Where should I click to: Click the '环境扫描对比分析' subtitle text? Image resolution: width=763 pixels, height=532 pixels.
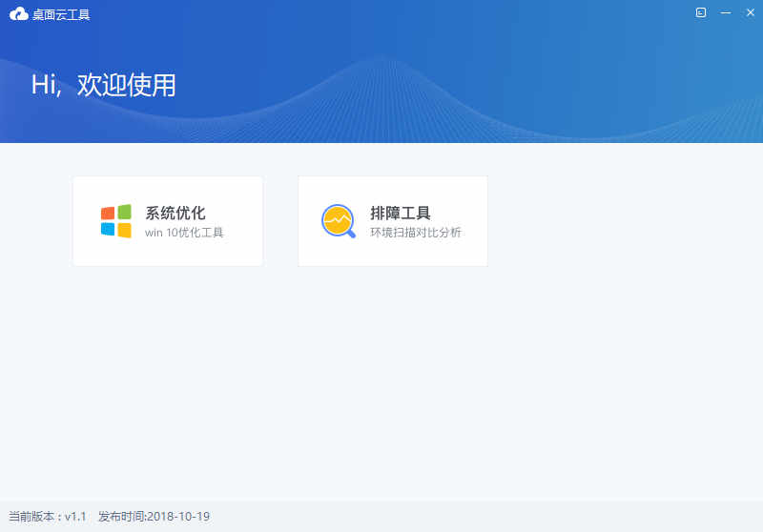pyautogui.click(x=415, y=233)
